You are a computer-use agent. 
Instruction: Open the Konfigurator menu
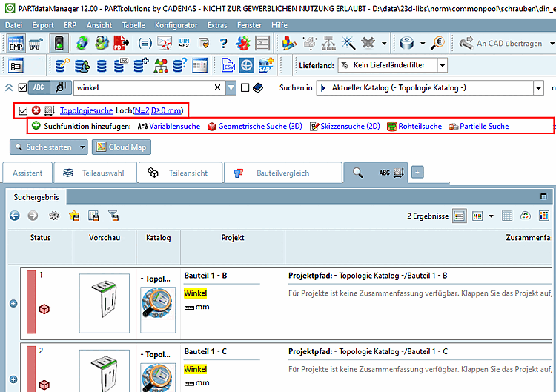pyautogui.click(x=176, y=25)
